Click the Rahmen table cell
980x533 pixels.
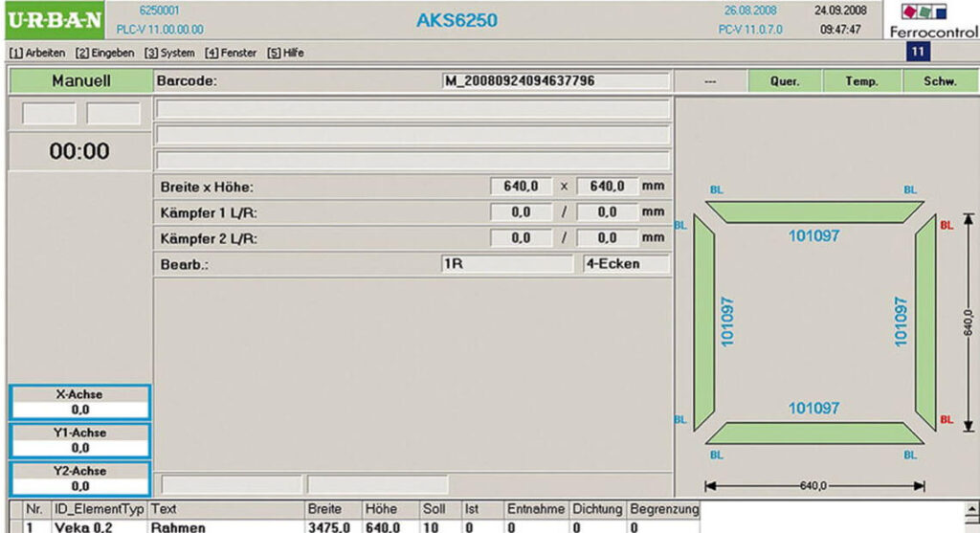point(226,526)
